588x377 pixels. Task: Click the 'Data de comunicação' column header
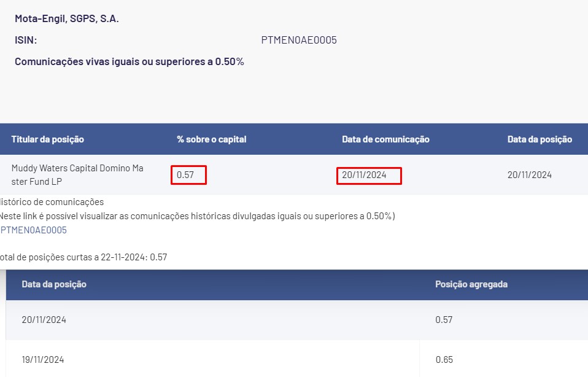coord(385,139)
